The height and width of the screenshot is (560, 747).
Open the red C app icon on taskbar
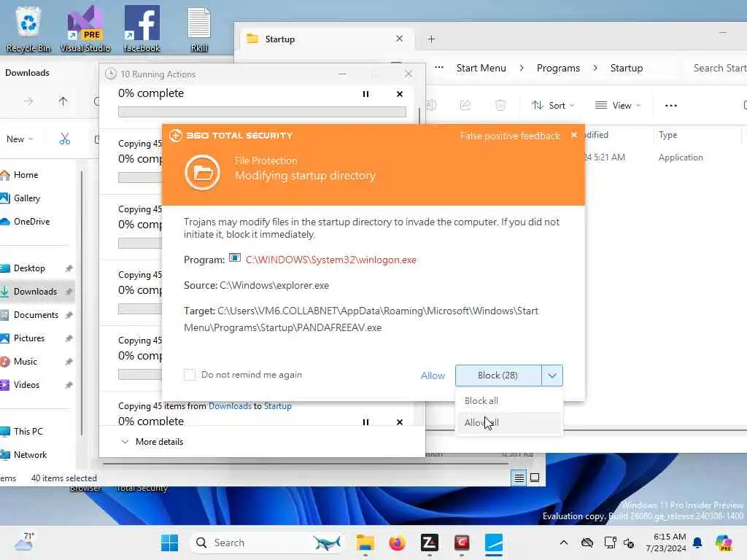461,542
